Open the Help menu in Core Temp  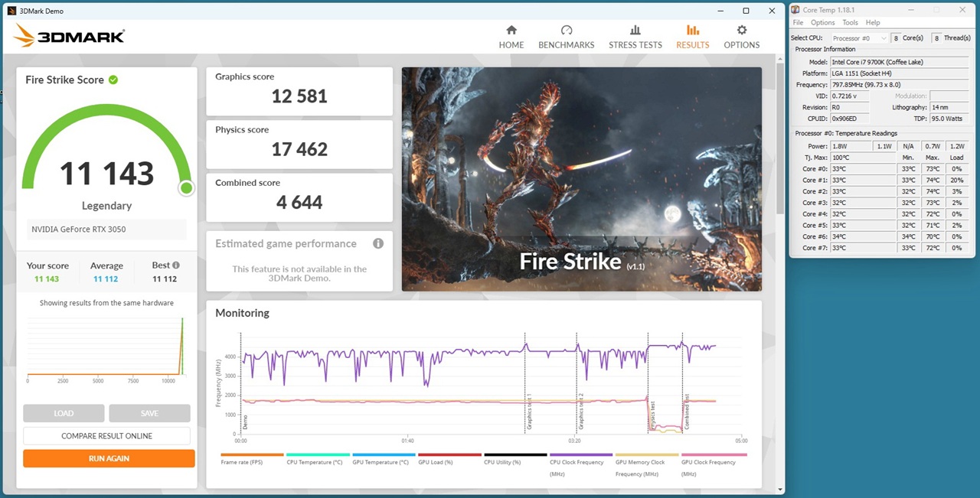pyautogui.click(x=873, y=22)
